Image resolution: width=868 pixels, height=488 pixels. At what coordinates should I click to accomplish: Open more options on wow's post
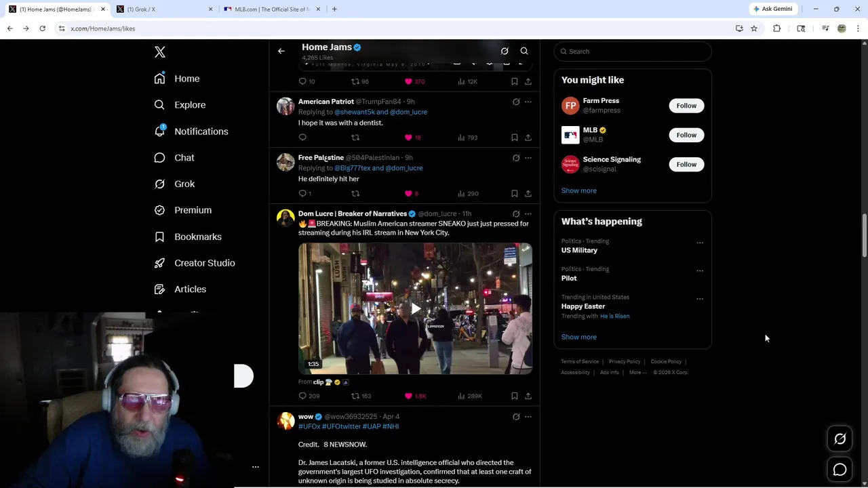click(528, 417)
